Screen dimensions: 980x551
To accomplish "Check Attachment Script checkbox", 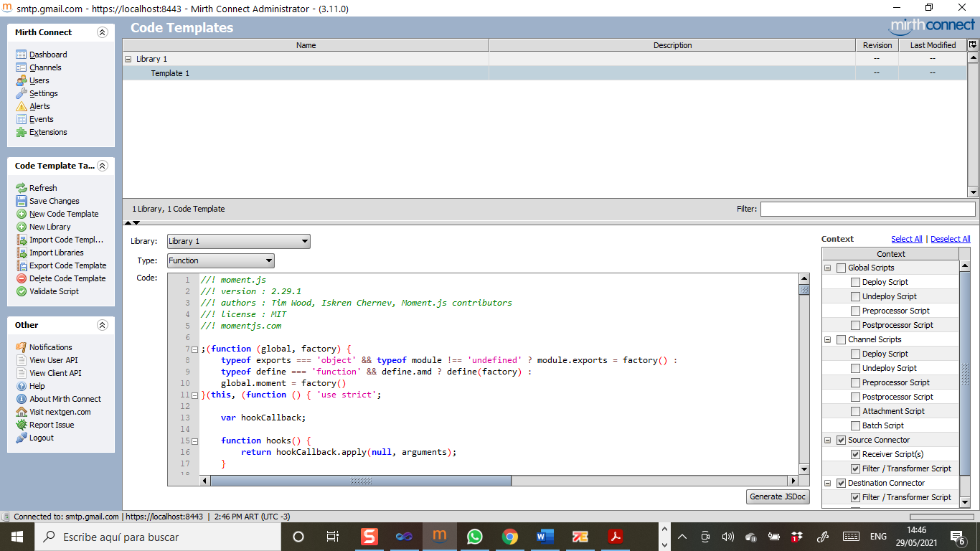I will click(855, 411).
